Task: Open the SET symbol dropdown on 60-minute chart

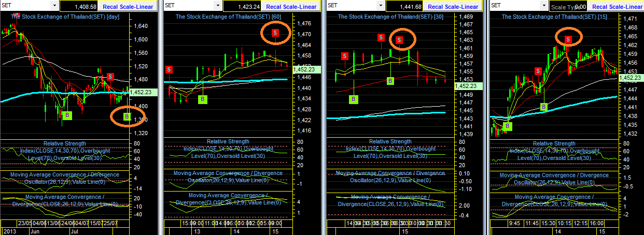Action: [217, 5]
